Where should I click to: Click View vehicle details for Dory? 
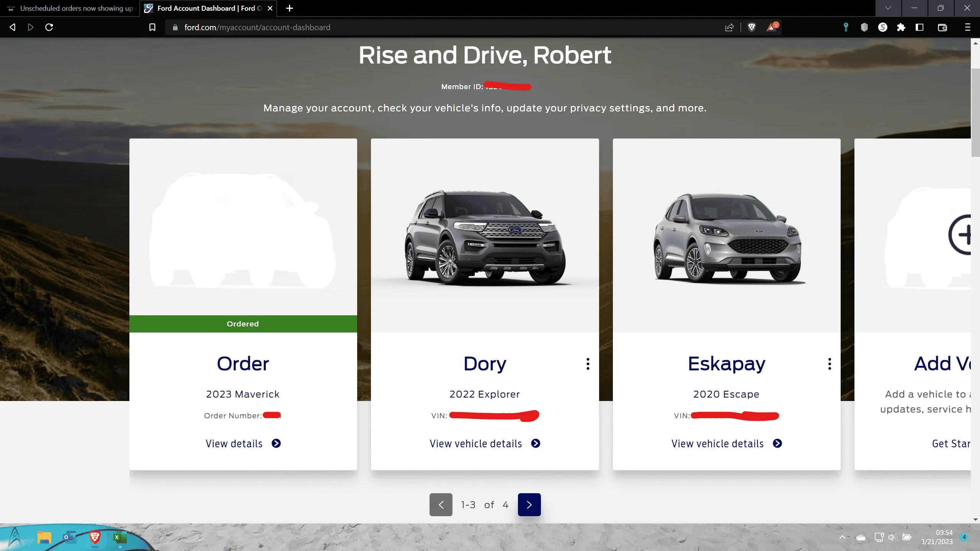tap(476, 443)
